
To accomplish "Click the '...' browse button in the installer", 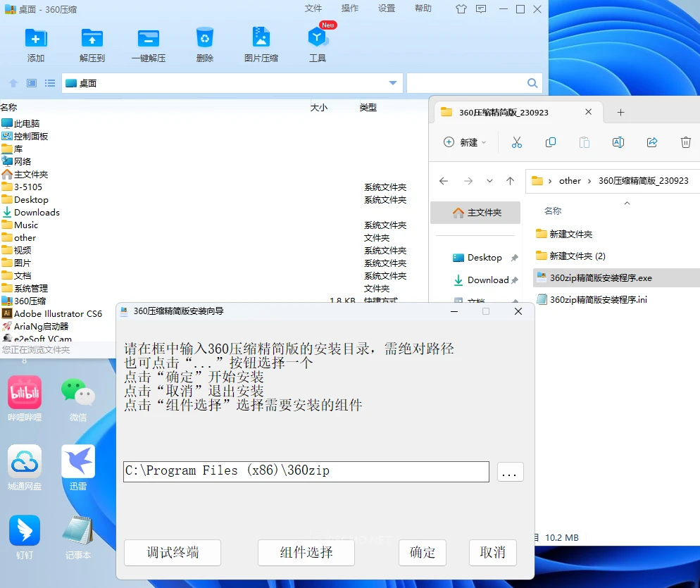I will pyautogui.click(x=510, y=472).
